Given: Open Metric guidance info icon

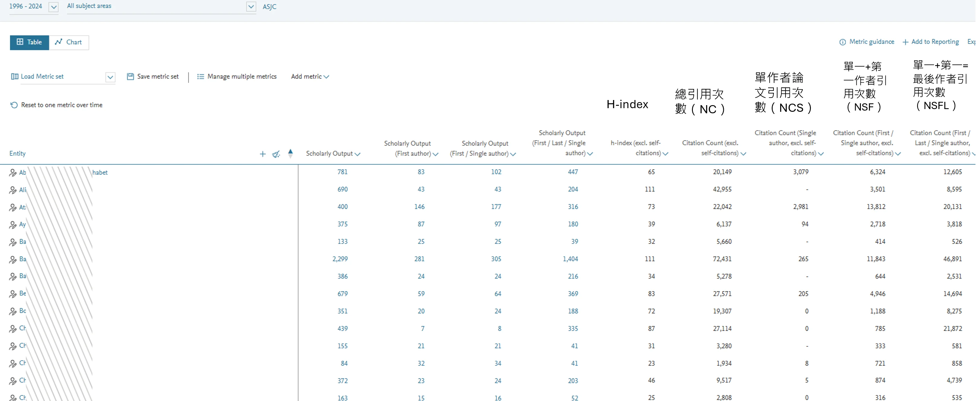Looking at the screenshot, I should tap(843, 42).
